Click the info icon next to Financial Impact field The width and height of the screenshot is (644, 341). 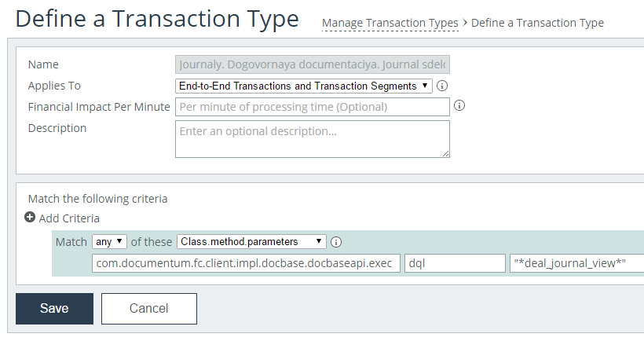(459, 105)
